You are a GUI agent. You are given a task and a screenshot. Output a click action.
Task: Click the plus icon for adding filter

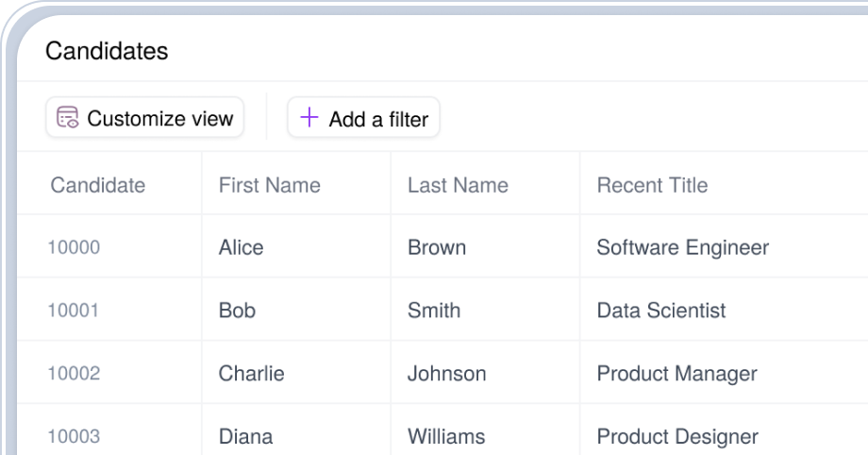point(309,118)
